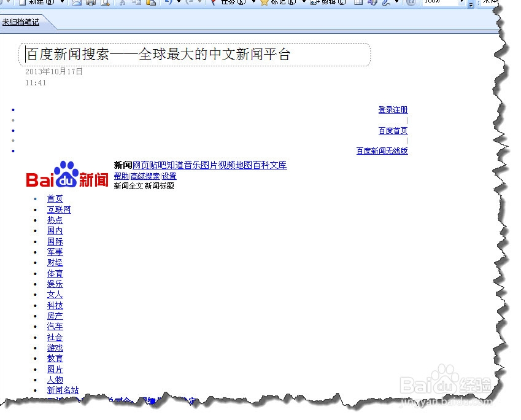Image resolution: width=521 pixels, height=420 pixels.
Task: Open the 军事 category link
Action: tap(55, 252)
